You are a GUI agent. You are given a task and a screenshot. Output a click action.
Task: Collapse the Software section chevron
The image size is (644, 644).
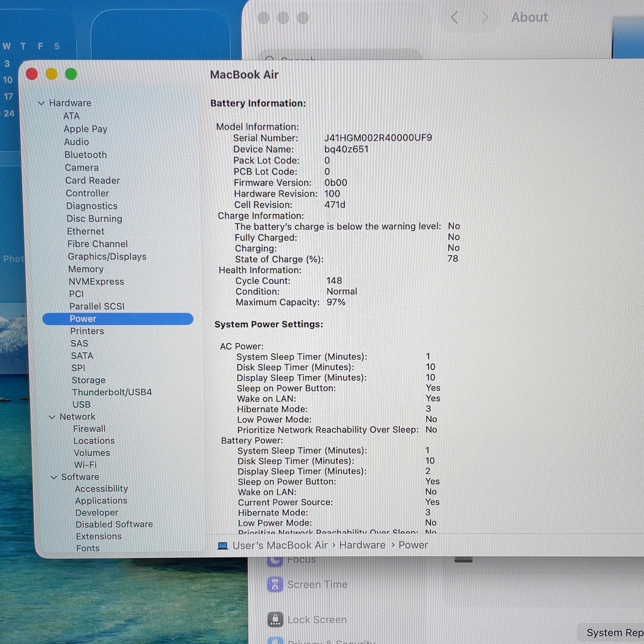[54, 477]
